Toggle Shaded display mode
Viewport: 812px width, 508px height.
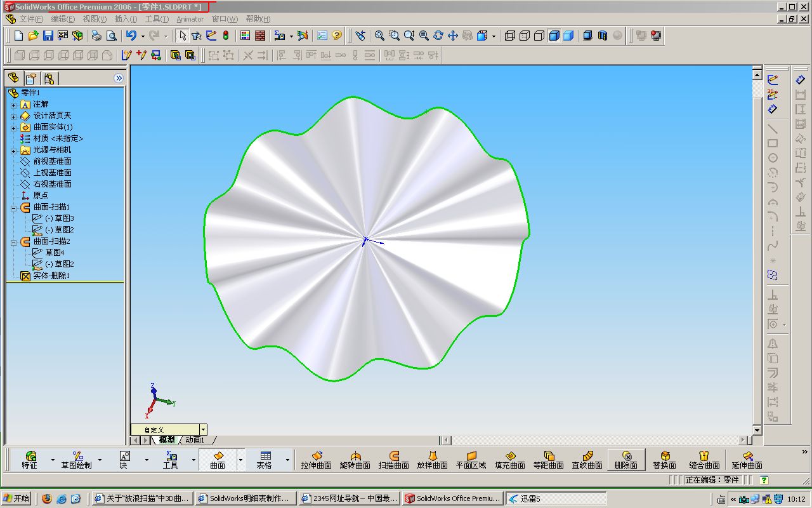click(x=568, y=36)
